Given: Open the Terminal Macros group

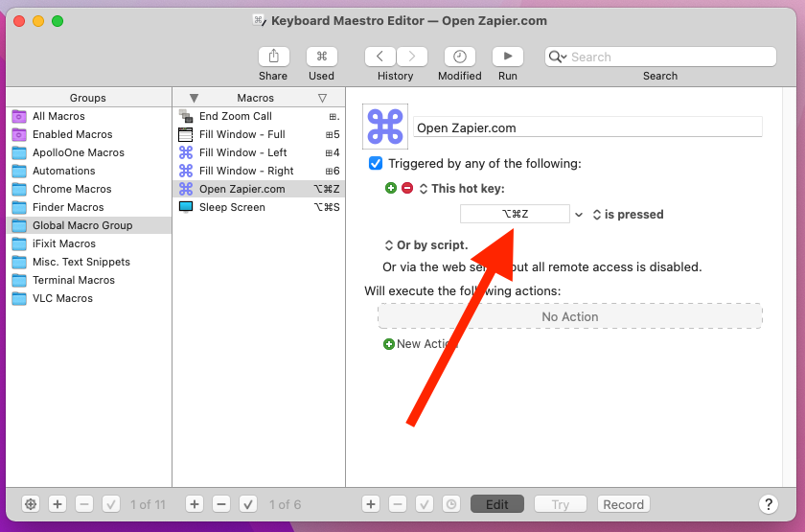Looking at the screenshot, I should (89, 280).
